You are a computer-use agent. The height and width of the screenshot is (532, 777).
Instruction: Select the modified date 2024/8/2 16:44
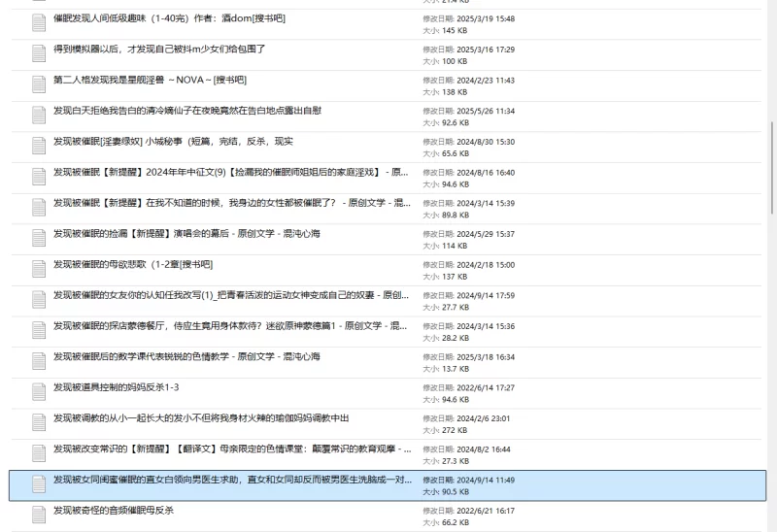pyautogui.click(x=467, y=449)
